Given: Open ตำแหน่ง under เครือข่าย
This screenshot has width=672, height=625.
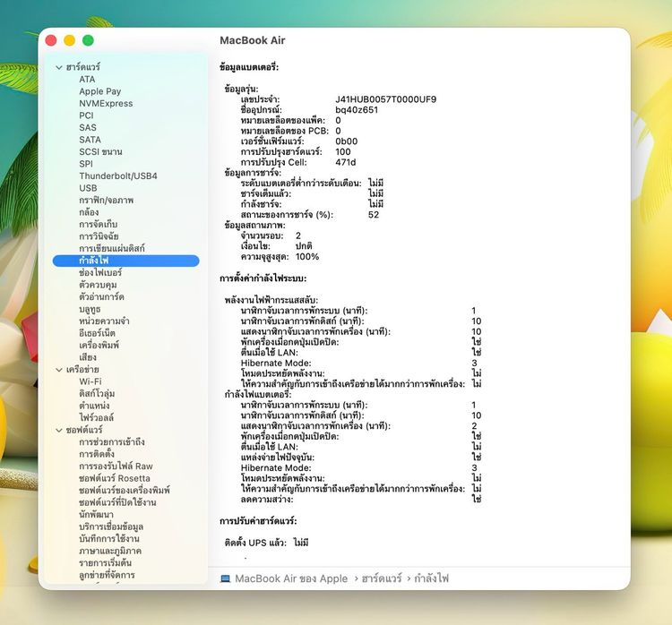Looking at the screenshot, I should tap(94, 406).
